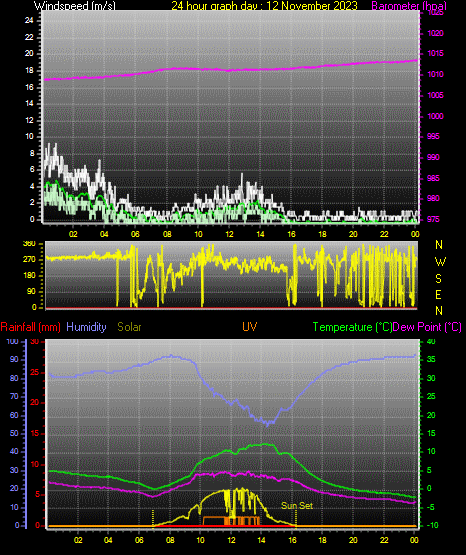Click the 22 windspeed axis label
Viewport: 466px width, 555px height.
(29, 37)
